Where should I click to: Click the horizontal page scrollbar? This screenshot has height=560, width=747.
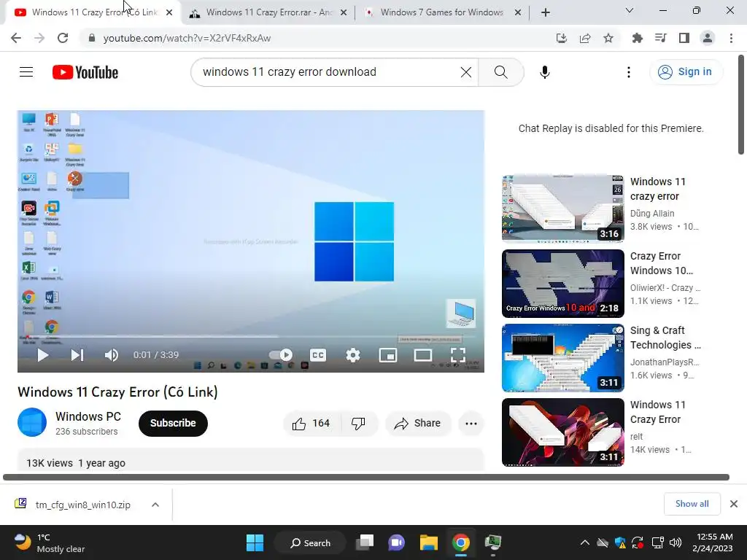[x=366, y=477]
